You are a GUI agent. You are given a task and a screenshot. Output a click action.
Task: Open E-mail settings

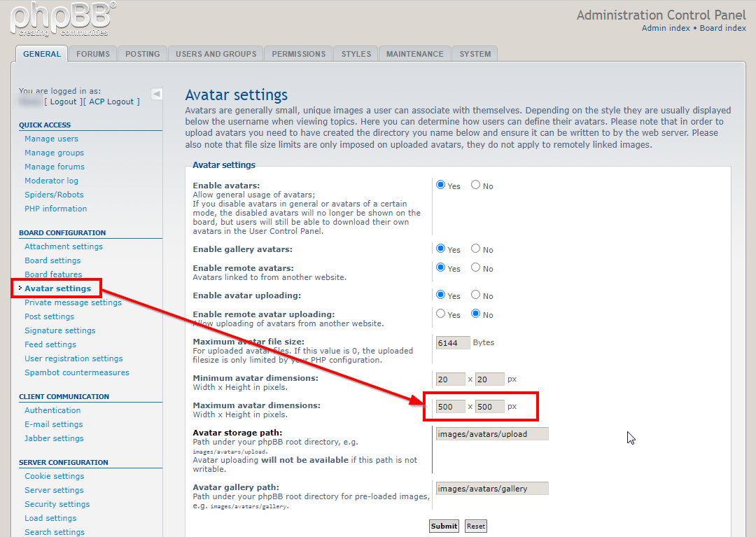click(x=53, y=424)
